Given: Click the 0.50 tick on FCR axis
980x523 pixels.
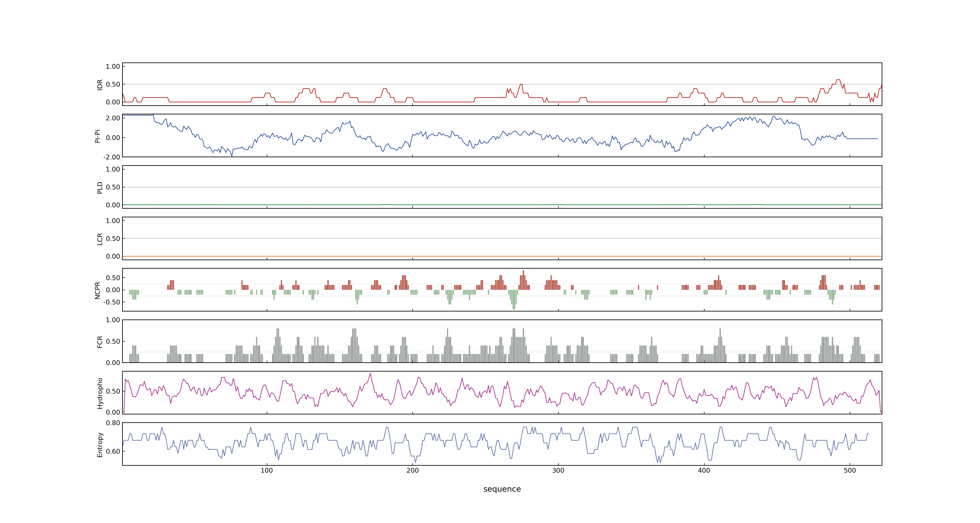Looking at the screenshot, I should [x=113, y=341].
